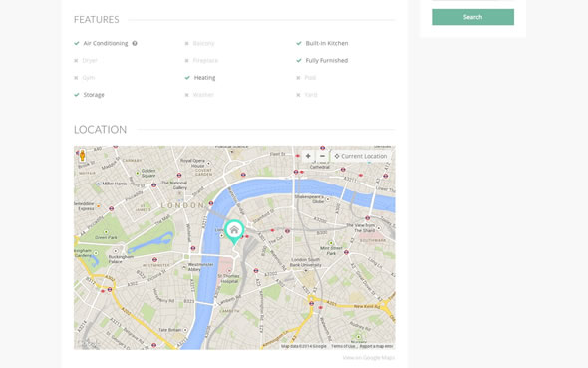The image size is (588, 368).
Task: Click the Fully Furnished checkmark icon
Action: click(299, 61)
